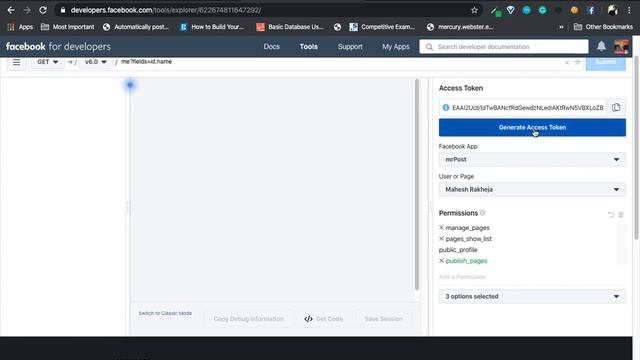The width and height of the screenshot is (640, 360).
Task: Click the response panel vertical scrollbar
Action: (417, 184)
